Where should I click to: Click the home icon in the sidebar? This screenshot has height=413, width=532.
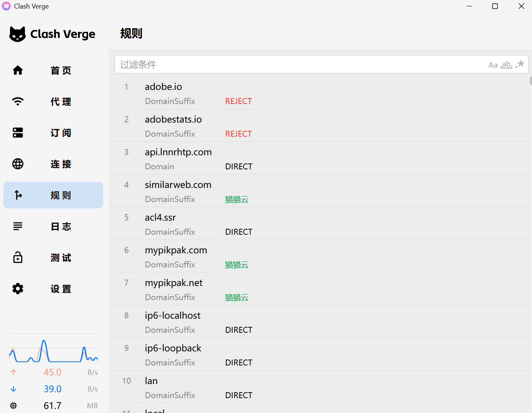18,70
